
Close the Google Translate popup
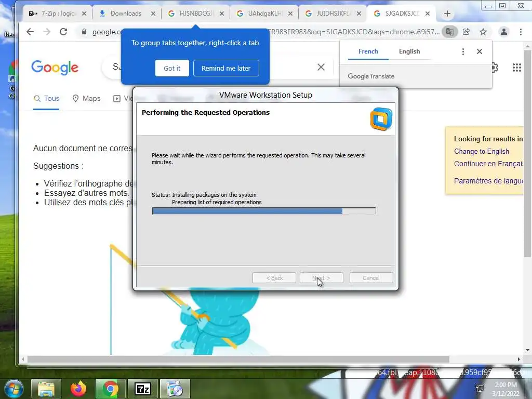480,51
